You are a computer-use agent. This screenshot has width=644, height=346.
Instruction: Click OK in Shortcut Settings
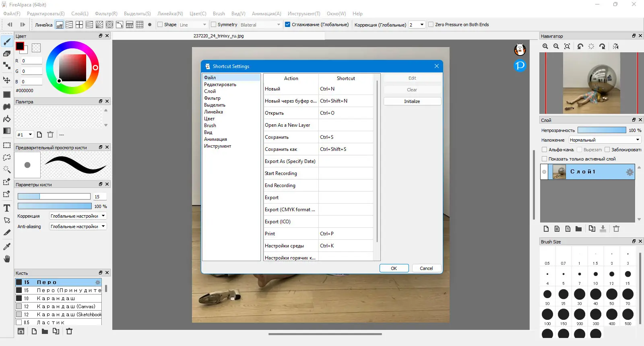coord(394,268)
